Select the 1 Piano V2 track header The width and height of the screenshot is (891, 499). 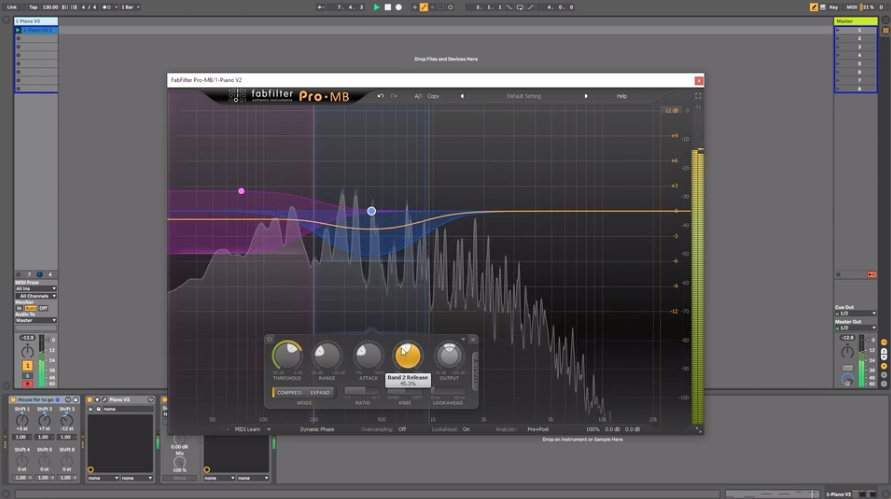[36, 21]
